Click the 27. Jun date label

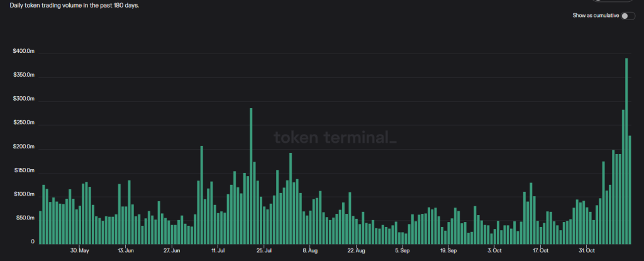click(172, 250)
